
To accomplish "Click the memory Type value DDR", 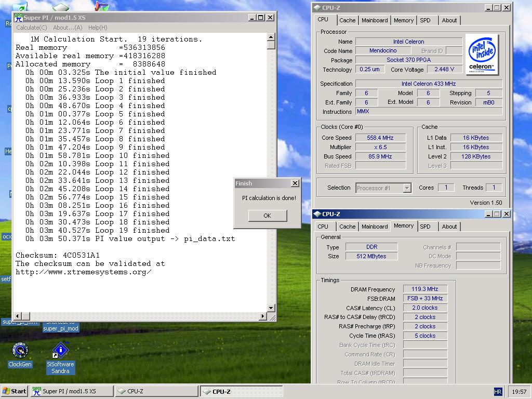I will (371, 247).
